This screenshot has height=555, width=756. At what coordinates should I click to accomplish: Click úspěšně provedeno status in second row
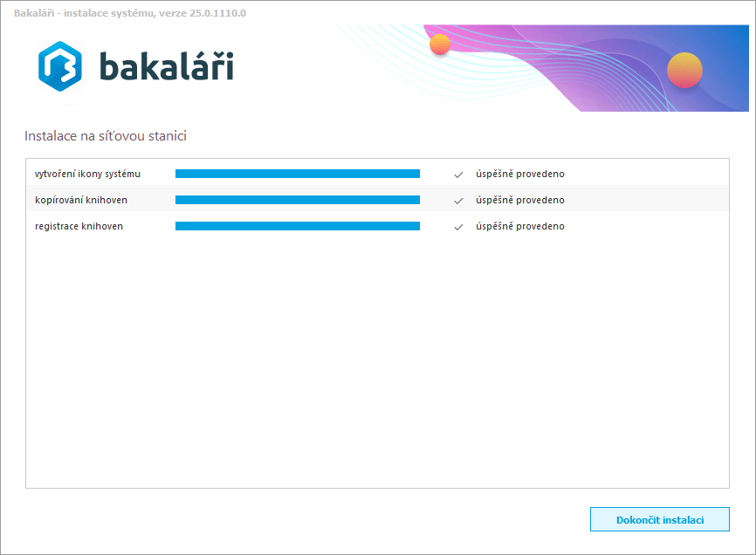519,200
